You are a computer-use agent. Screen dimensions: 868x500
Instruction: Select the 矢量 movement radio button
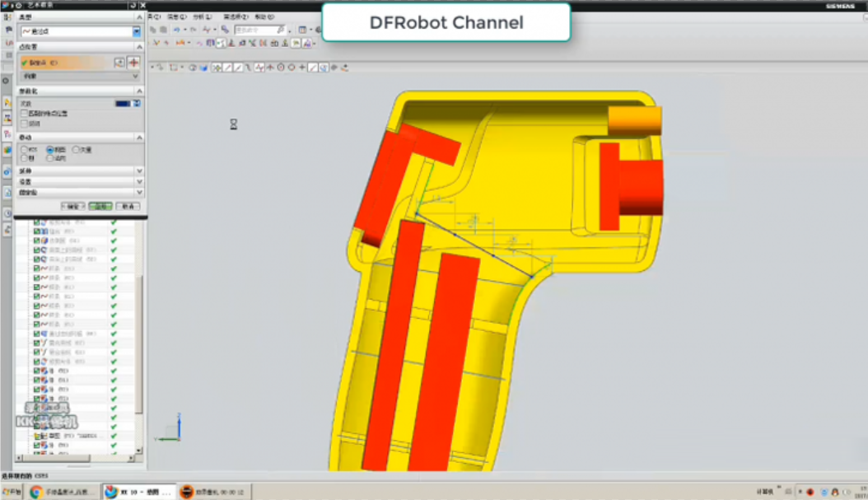76,149
